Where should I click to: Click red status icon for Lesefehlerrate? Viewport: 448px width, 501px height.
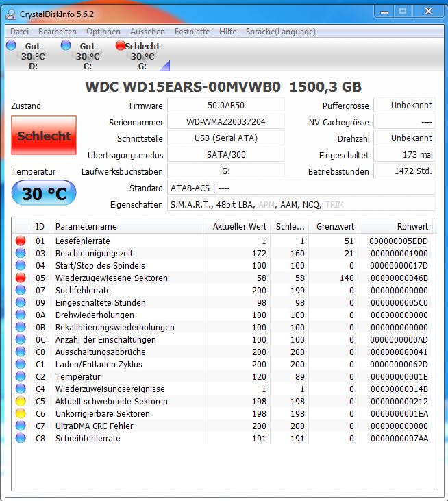click(x=21, y=241)
